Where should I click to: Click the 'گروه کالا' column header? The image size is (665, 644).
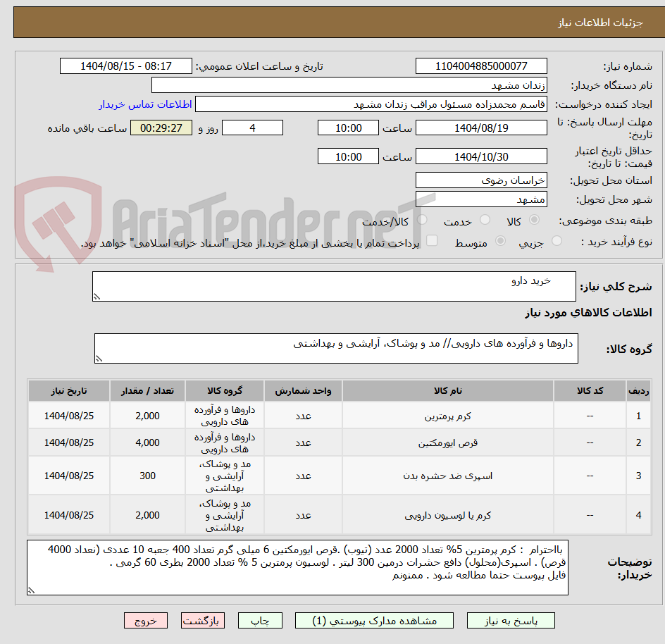pos(225,391)
